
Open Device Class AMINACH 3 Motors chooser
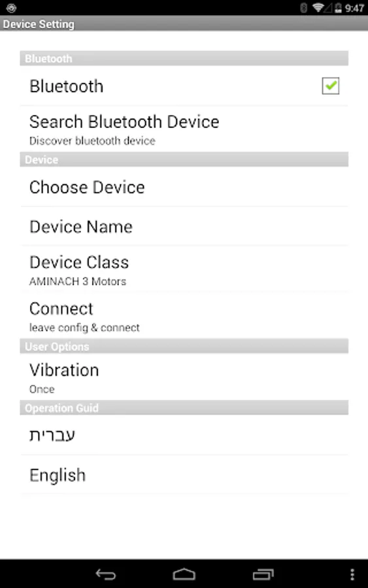tap(184, 269)
